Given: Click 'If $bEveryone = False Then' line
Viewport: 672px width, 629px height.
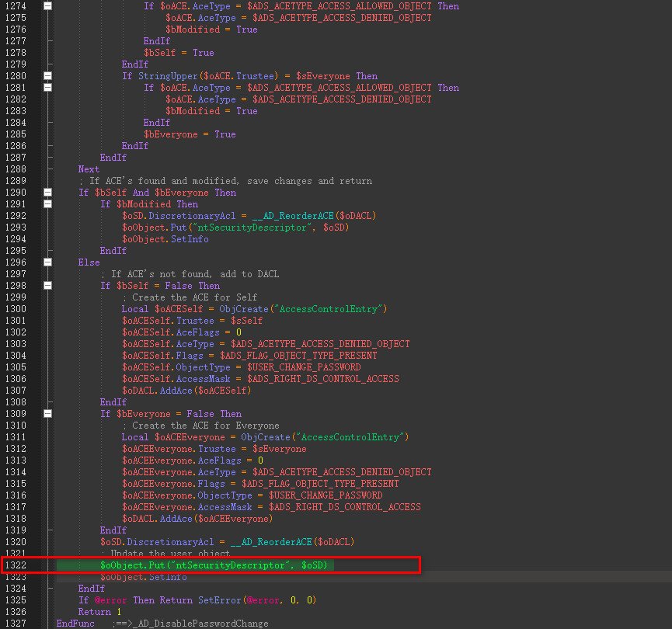Looking at the screenshot, I should 171,414.
